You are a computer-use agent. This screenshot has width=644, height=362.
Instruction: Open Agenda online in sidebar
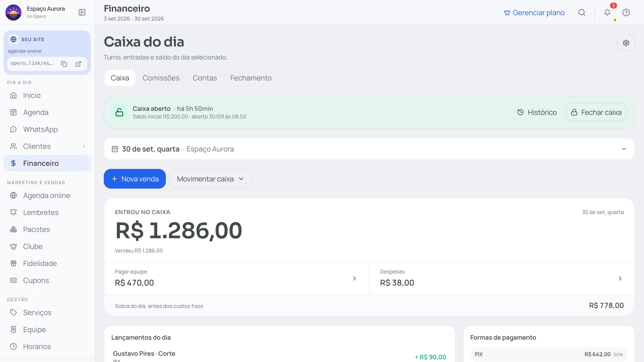click(47, 195)
